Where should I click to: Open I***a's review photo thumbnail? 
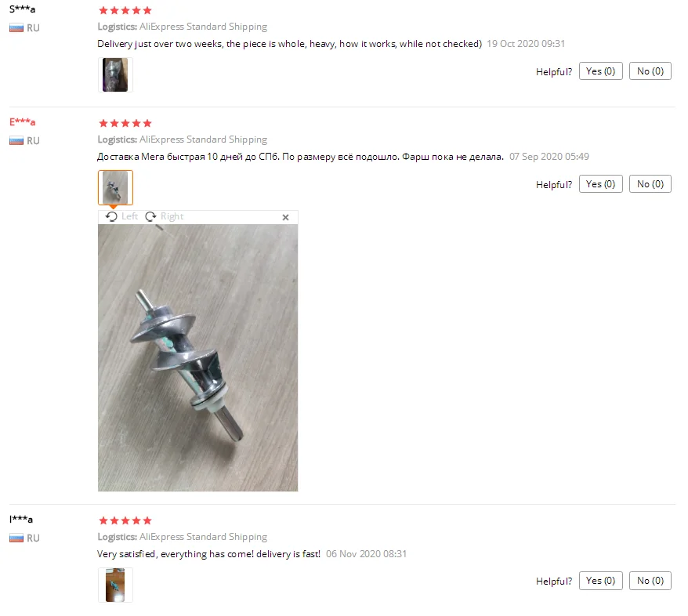click(x=115, y=585)
